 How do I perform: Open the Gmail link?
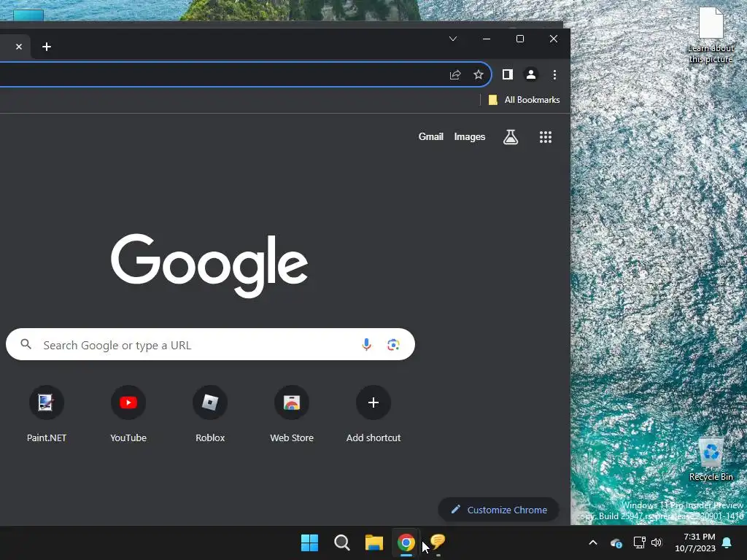(430, 136)
